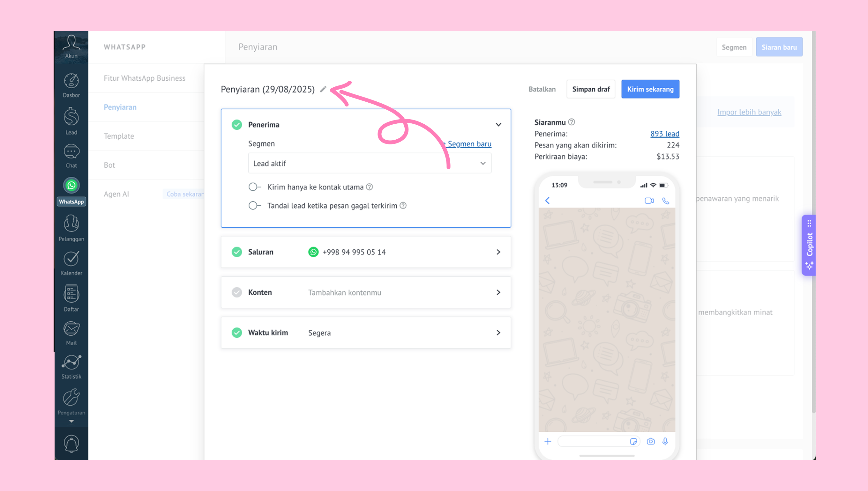Go to Lead section in sidebar

coord(71,121)
